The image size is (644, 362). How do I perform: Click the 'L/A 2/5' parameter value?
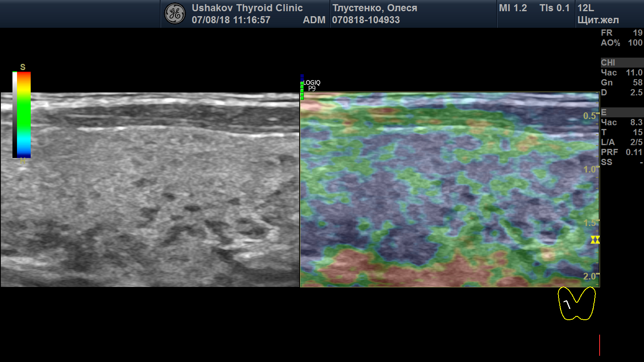(x=622, y=142)
